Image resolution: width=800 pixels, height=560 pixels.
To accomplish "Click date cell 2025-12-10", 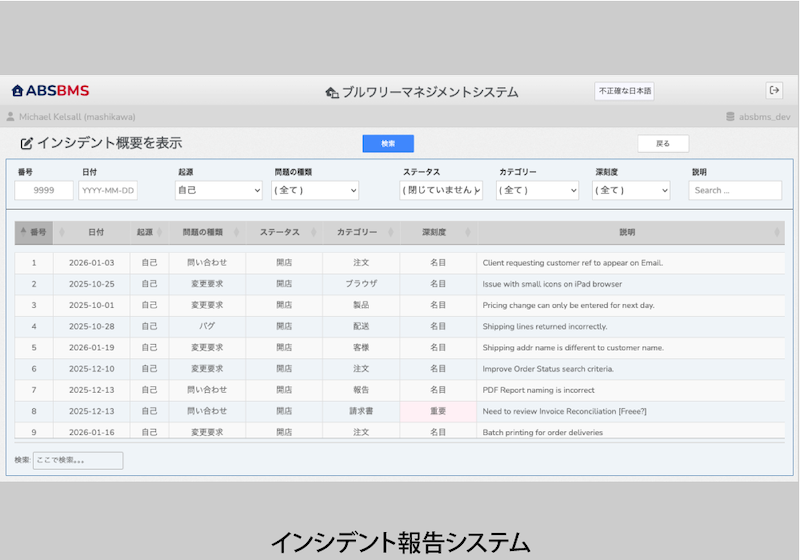I will (92, 369).
